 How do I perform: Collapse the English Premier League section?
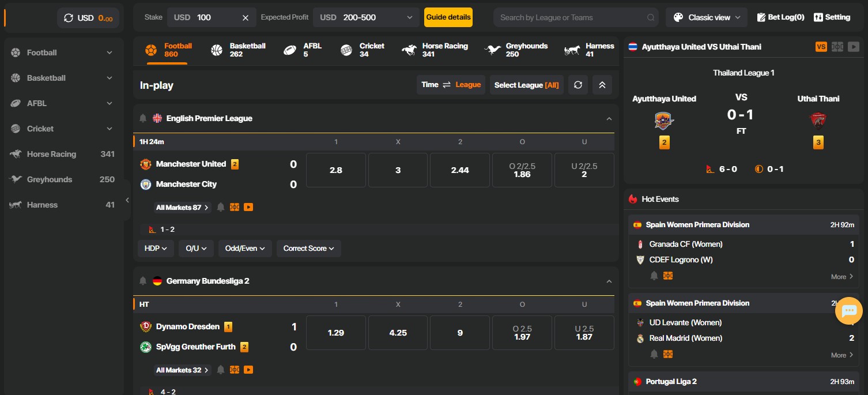[609, 118]
